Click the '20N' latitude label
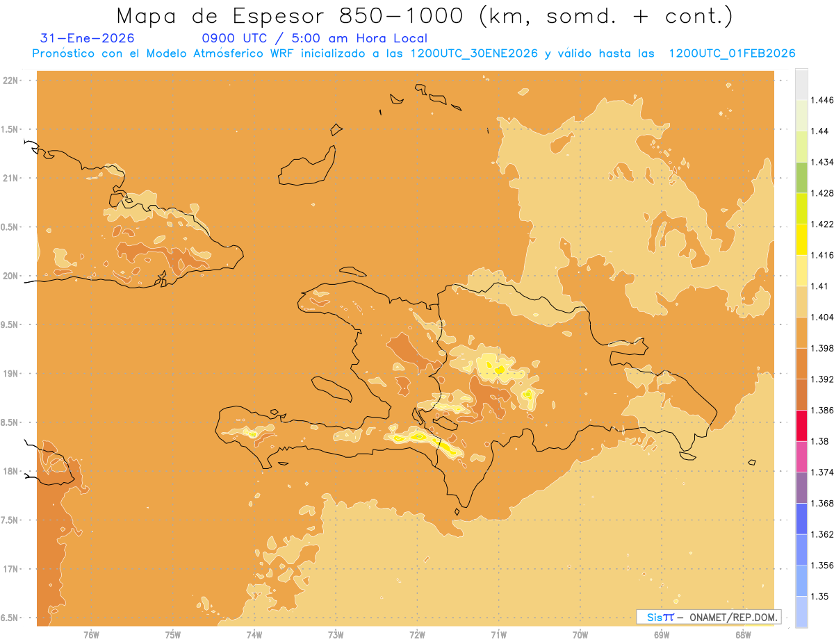Image resolution: width=834 pixels, height=644 pixels. 11,276
